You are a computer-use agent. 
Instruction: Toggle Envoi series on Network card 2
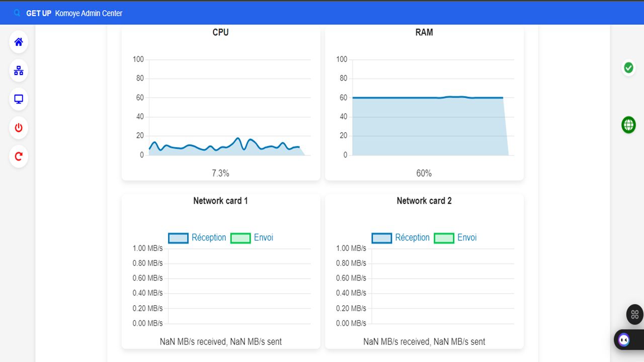tap(455, 238)
